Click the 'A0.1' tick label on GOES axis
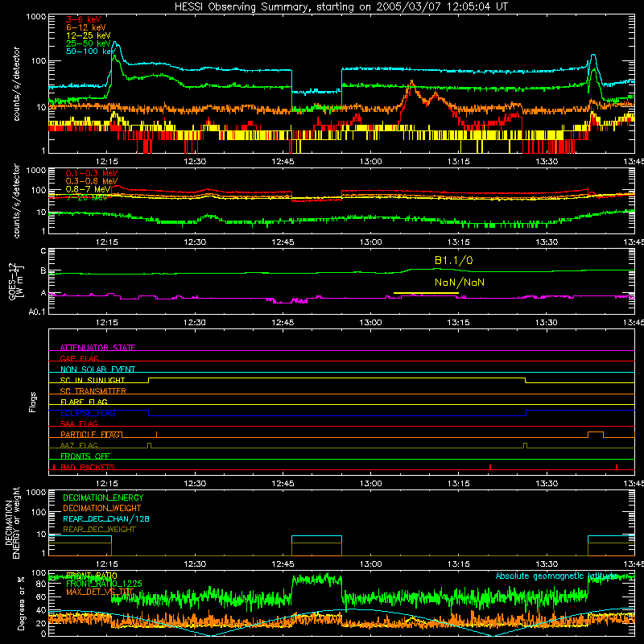This screenshot has width=644, height=644. click(x=36, y=312)
